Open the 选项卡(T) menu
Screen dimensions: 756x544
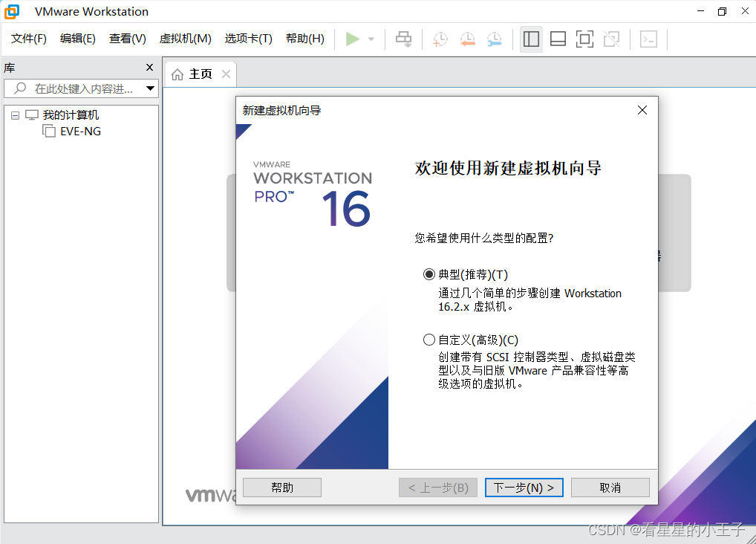pyautogui.click(x=248, y=39)
